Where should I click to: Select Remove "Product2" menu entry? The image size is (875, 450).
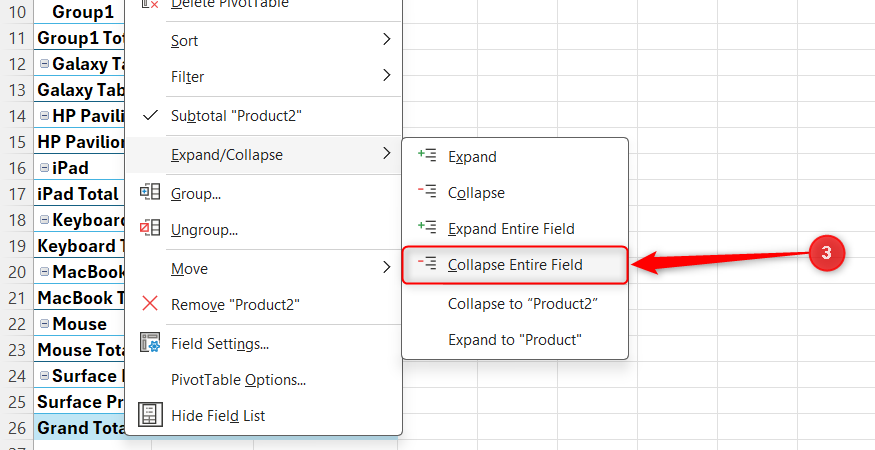[263, 305]
